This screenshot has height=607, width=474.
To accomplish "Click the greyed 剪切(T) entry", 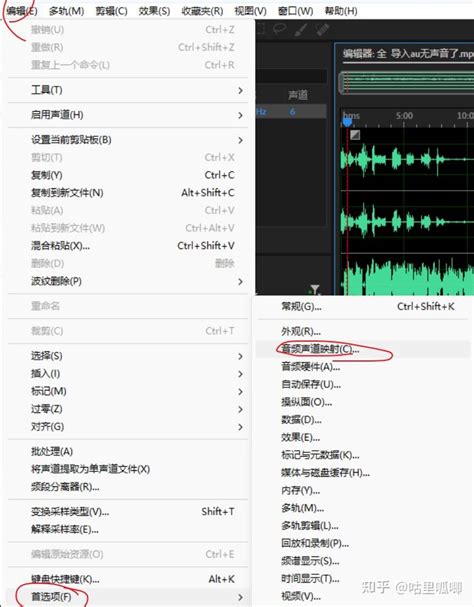I will (128, 158).
